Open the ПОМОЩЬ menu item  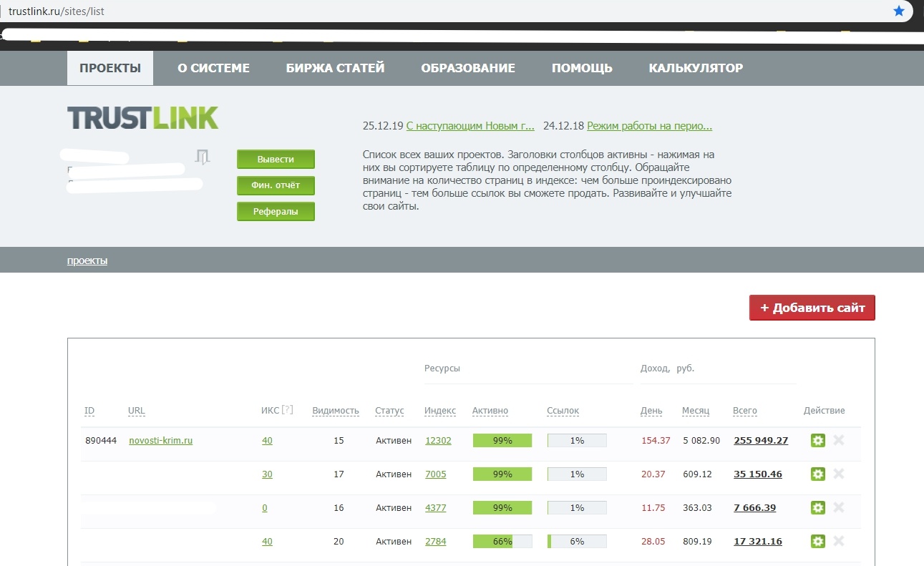(582, 69)
